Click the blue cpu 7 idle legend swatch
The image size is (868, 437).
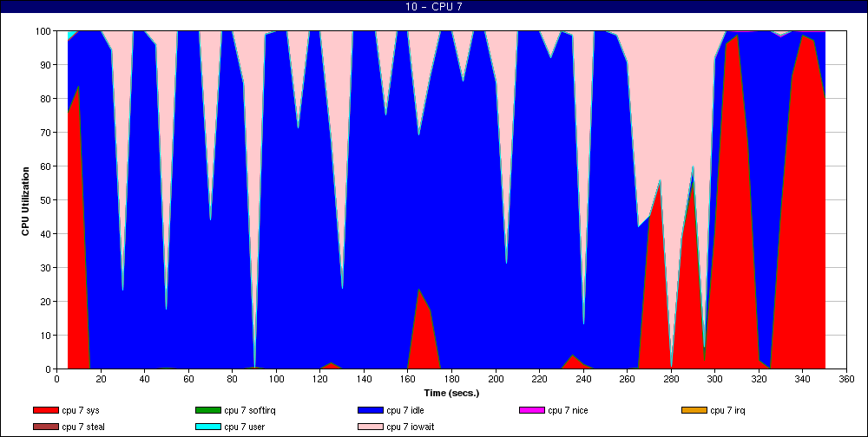pos(370,410)
